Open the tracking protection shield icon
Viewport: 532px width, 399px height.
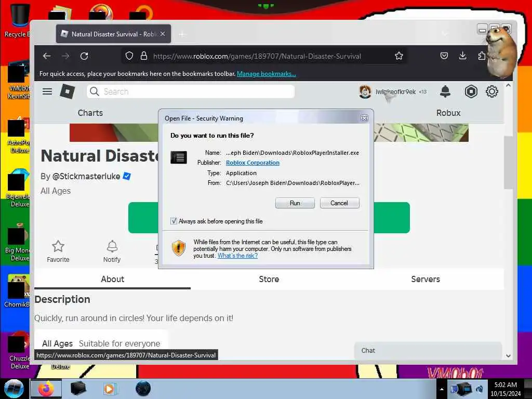coord(129,56)
